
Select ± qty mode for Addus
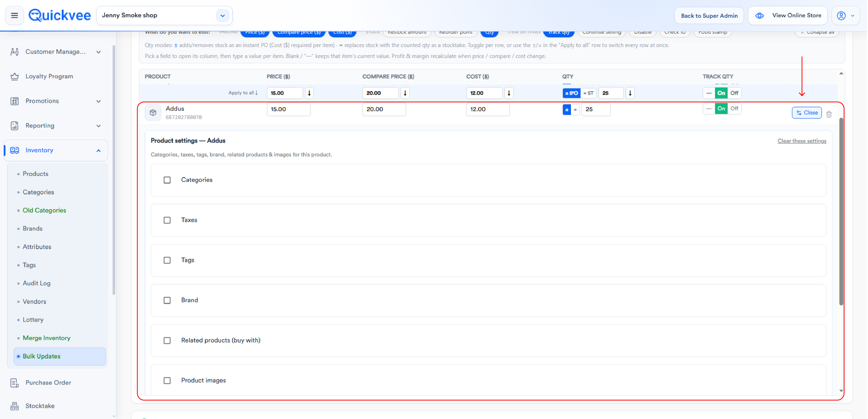pos(567,110)
